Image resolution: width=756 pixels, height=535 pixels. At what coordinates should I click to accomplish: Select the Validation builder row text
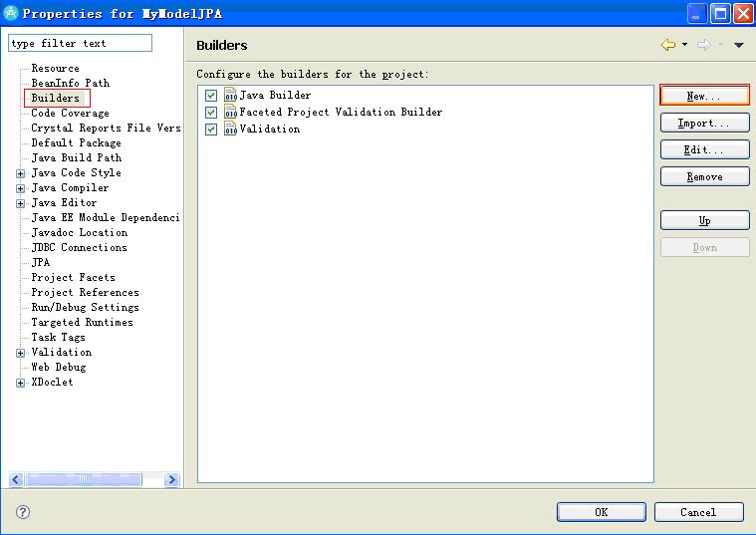click(270, 129)
